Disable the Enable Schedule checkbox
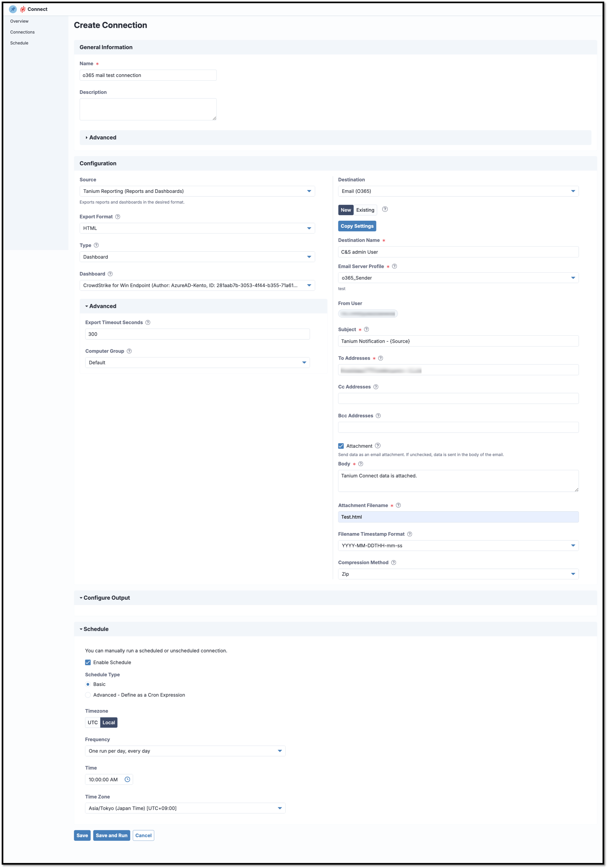Image resolution: width=608 pixels, height=868 pixels. tap(88, 662)
